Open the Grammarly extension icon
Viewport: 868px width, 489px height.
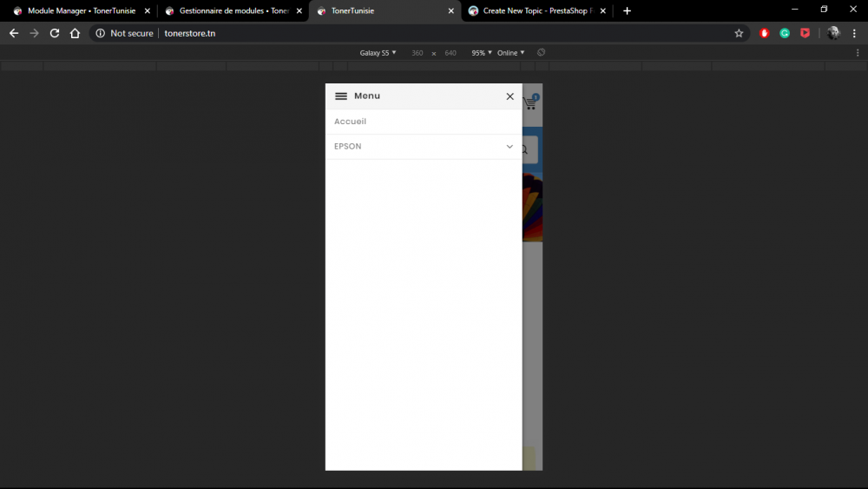(x=785, y=33)
